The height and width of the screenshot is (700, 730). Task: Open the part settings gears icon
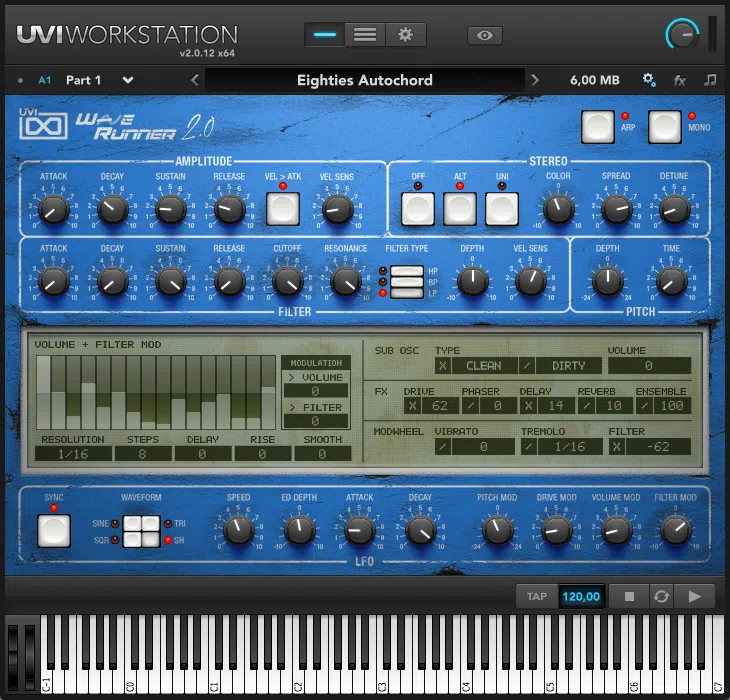(x=649, y=80)
